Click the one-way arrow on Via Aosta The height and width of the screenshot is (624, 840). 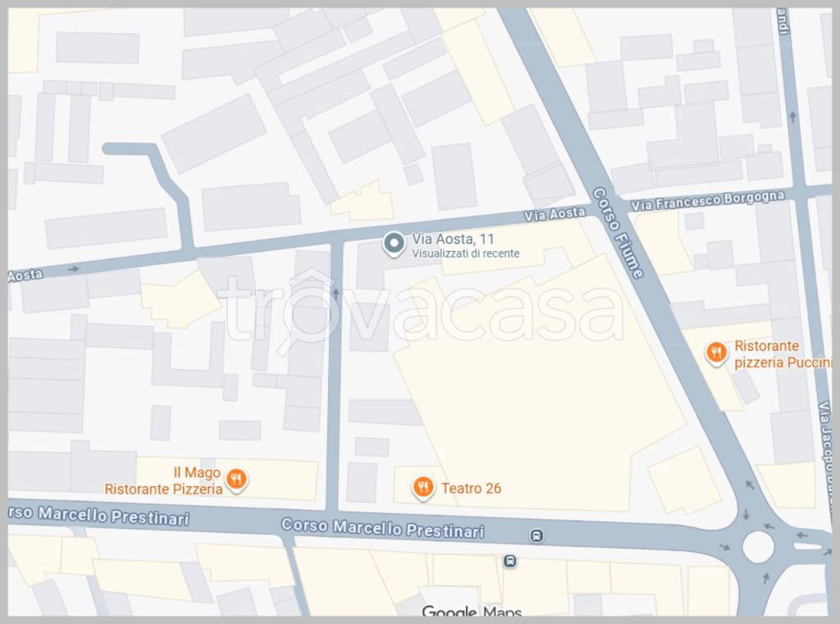pyautogui.click(x=73, y=269)
